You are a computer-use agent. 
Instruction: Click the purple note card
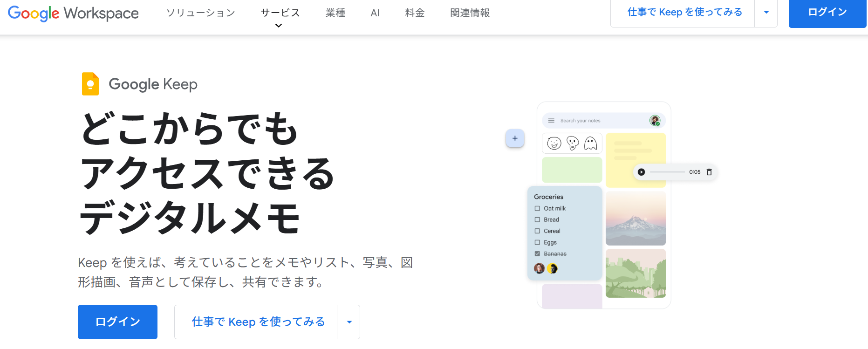(x=572, y=296)
